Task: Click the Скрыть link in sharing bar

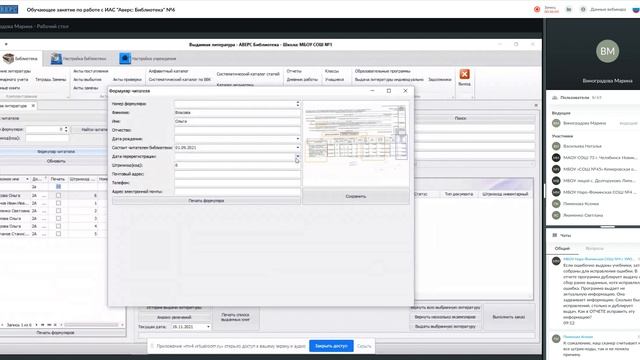Action: coord(364,346)
